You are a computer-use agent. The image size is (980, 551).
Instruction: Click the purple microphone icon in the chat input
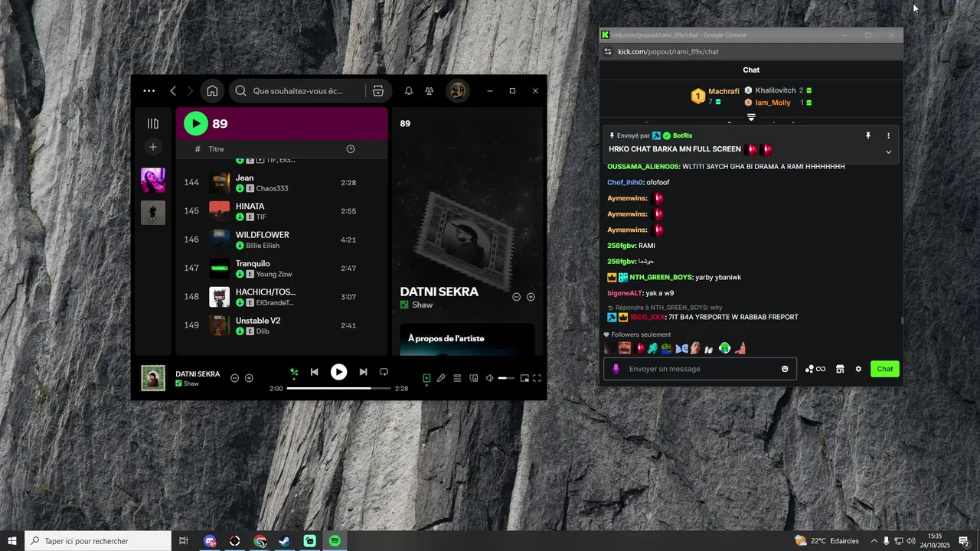[616, 369]
